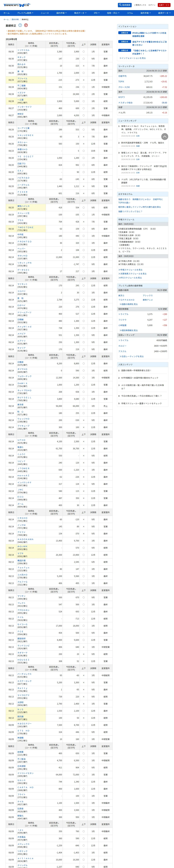Open the インターライフ stock link
The image size is (174, 868).
[24, 107]
